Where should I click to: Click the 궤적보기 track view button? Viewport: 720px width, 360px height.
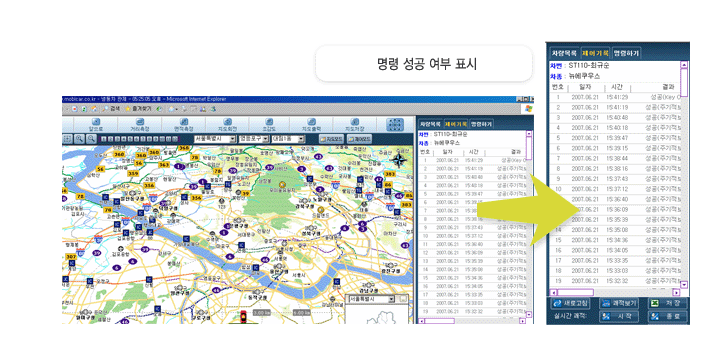619,304
